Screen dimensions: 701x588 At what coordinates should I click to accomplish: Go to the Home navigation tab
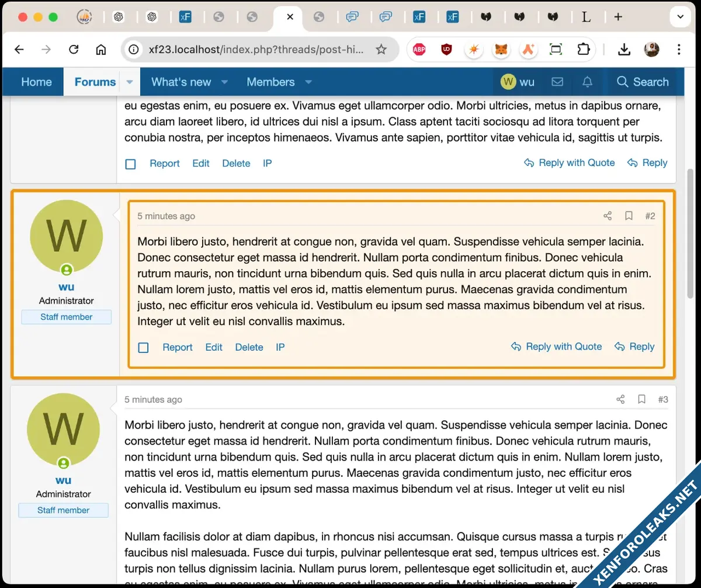(36, 82)
